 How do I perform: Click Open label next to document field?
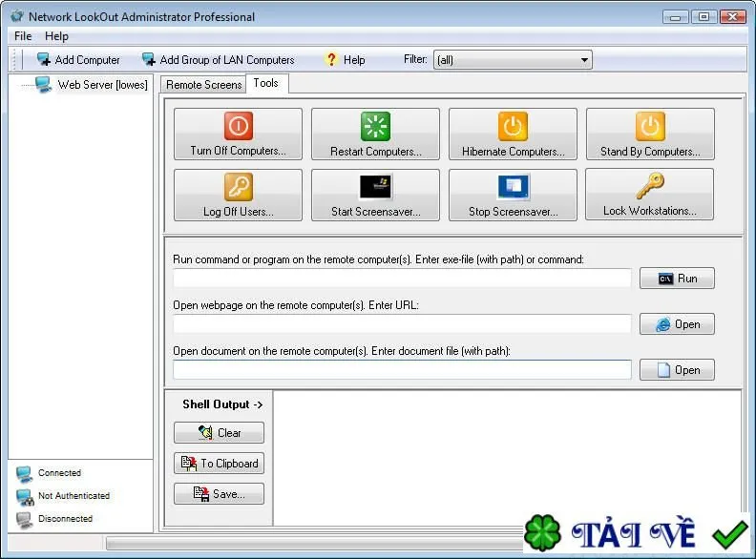coord(687,370)
